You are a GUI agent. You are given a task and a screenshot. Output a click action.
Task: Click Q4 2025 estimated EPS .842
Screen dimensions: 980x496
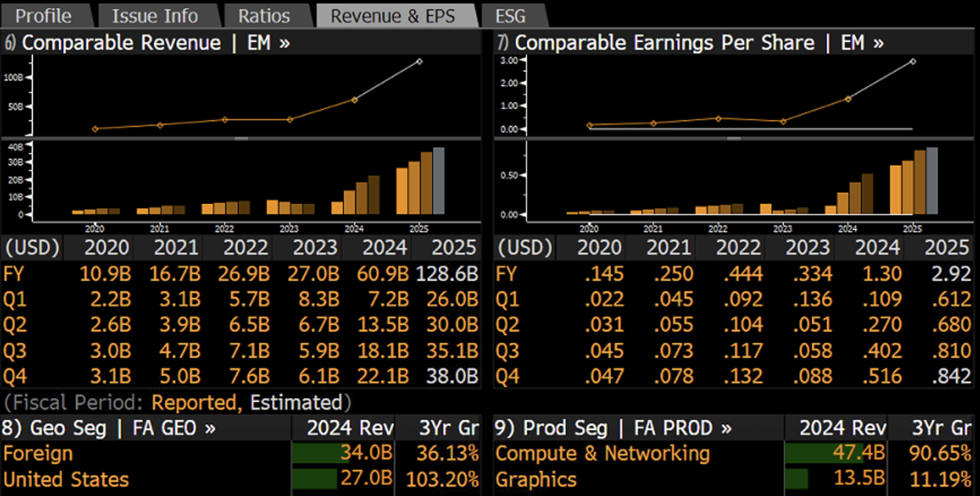click(951, 376)
